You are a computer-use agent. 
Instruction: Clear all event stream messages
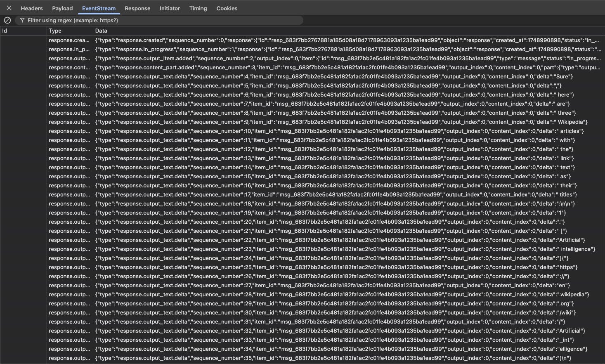coord(7,20)
